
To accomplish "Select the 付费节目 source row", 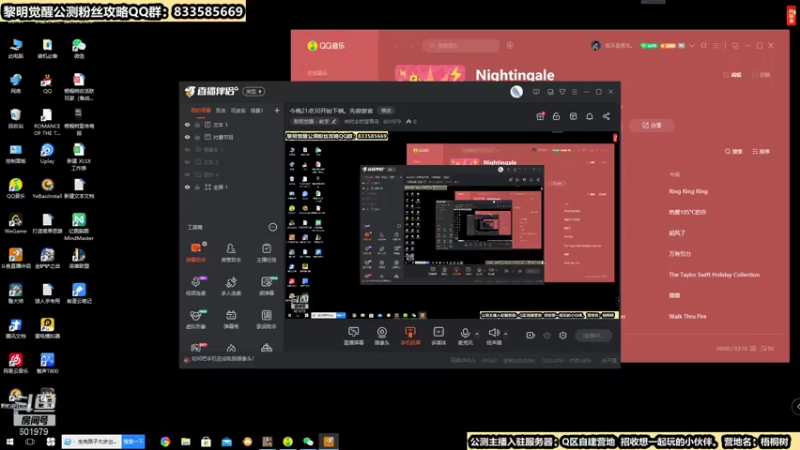I will [232, 137].
